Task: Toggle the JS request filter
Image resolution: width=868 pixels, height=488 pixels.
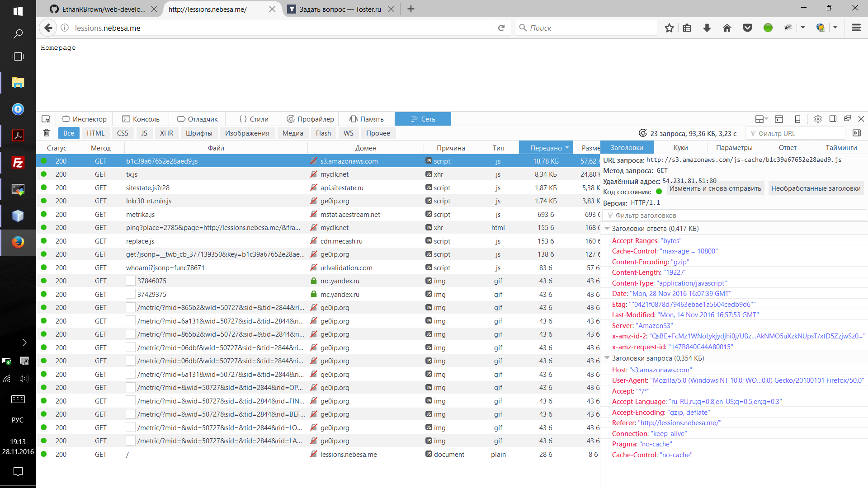Action: 144,133
